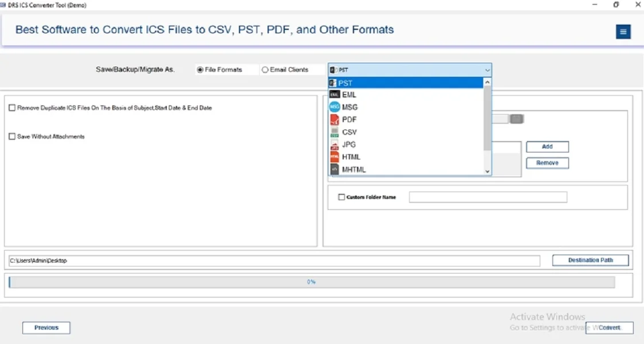This screenshot has height=344, width=644.
Task: Choose CSV from the format list
Action: [406, 132]
